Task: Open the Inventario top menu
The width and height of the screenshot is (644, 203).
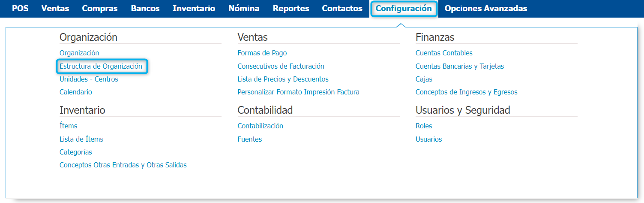Action: [x=194, y=9]
